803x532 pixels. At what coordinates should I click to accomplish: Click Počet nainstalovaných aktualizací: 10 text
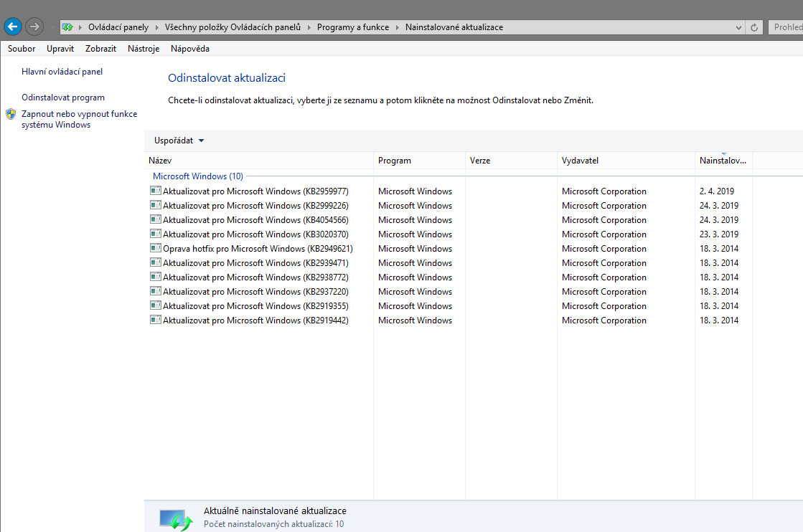tap(273, 524)
